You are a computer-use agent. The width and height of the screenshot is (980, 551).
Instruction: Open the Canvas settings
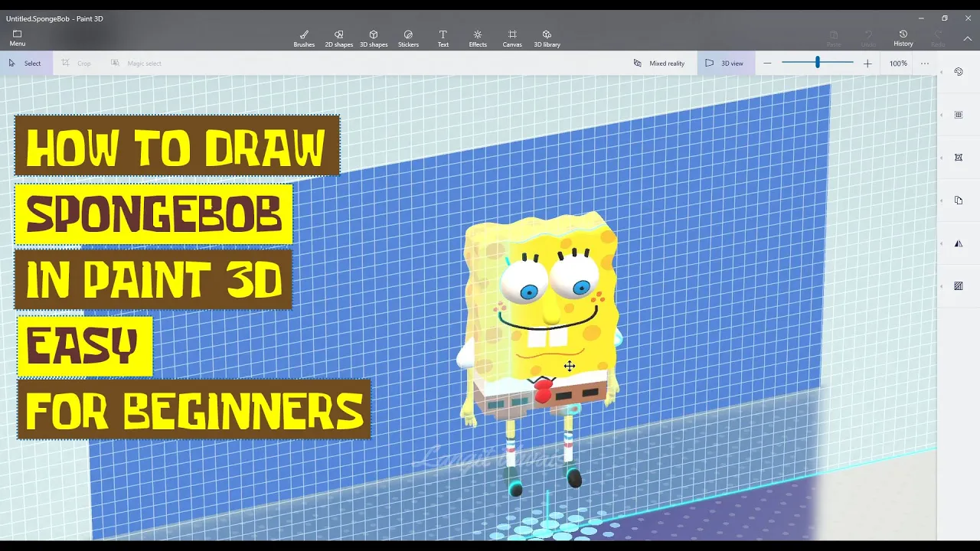tap(512, 38)
